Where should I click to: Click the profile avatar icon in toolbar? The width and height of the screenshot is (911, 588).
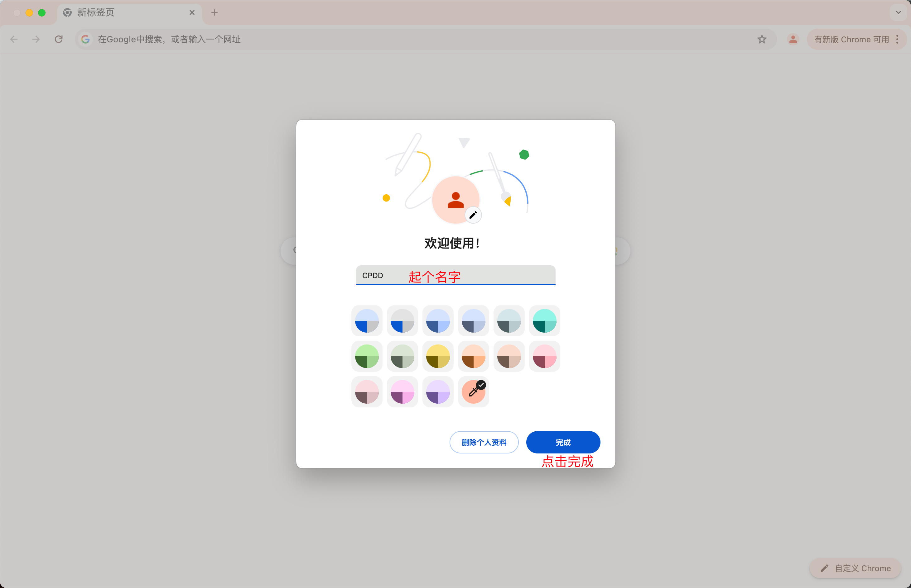point(793,39)
